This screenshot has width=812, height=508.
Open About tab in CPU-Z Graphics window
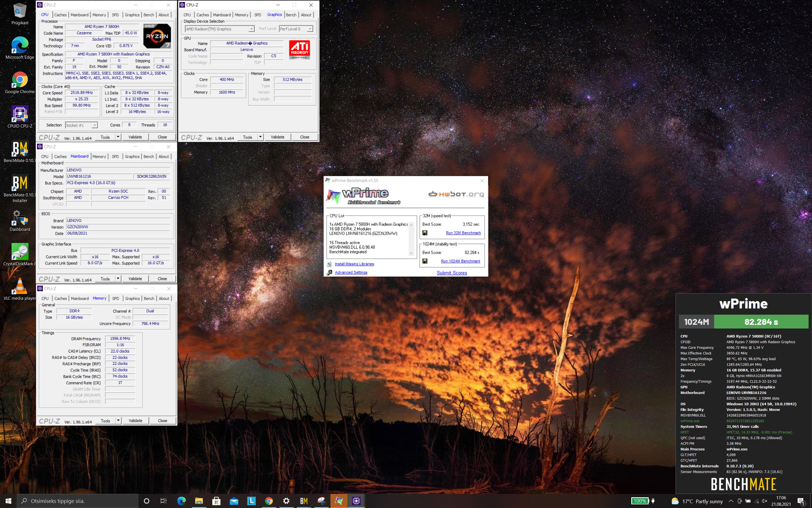tap(306, 15)
